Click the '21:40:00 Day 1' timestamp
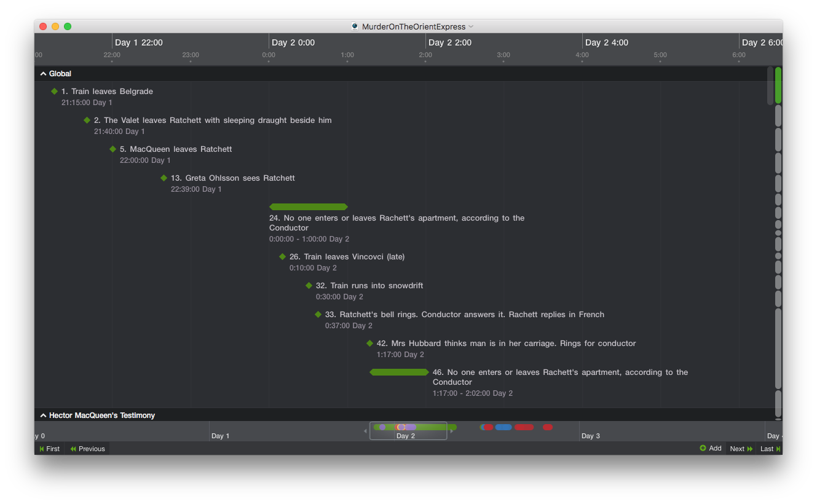 [x=119, y=132]
